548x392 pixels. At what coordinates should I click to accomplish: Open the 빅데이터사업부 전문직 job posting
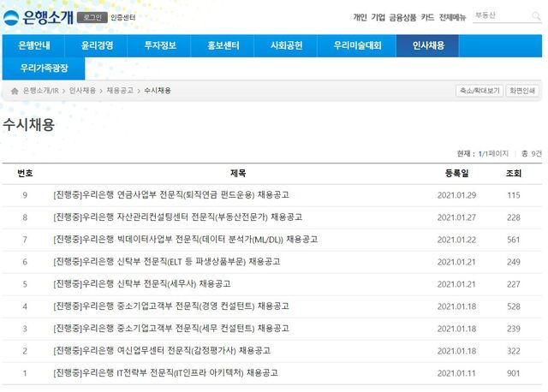point(185,240)
